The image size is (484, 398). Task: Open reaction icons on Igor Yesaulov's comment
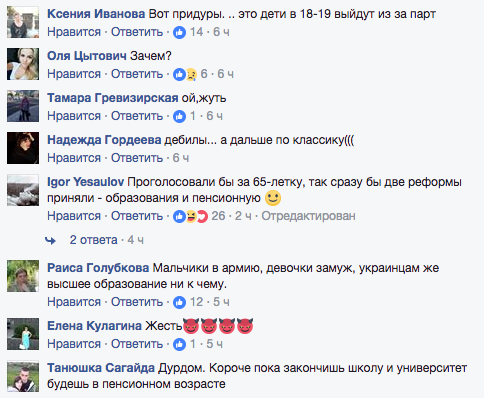(191, 216)
